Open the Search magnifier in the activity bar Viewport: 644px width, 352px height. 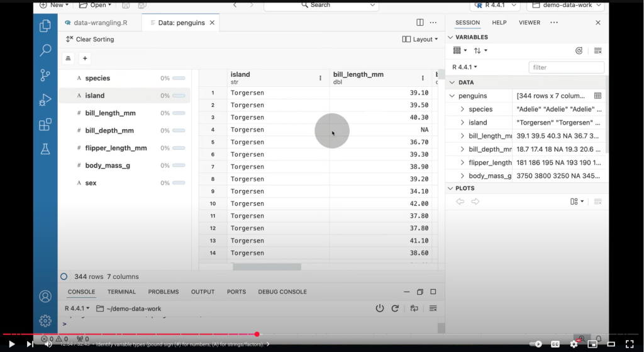pos(45,50)
